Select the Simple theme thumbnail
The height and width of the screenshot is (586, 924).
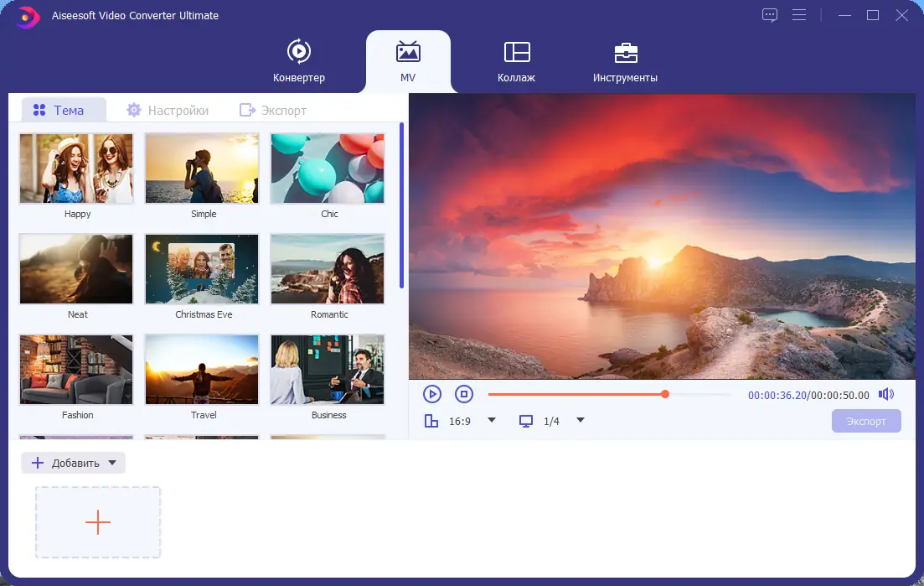pos(202,169)
